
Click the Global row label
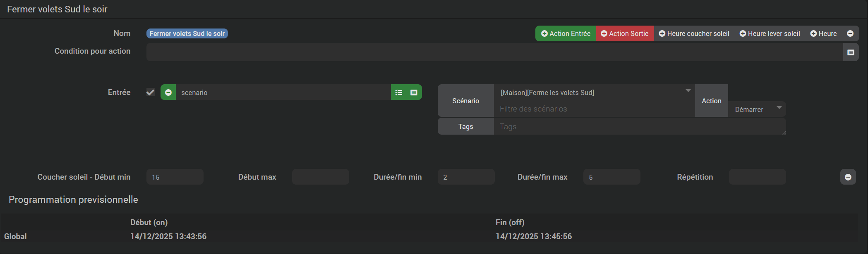point(15,236)
